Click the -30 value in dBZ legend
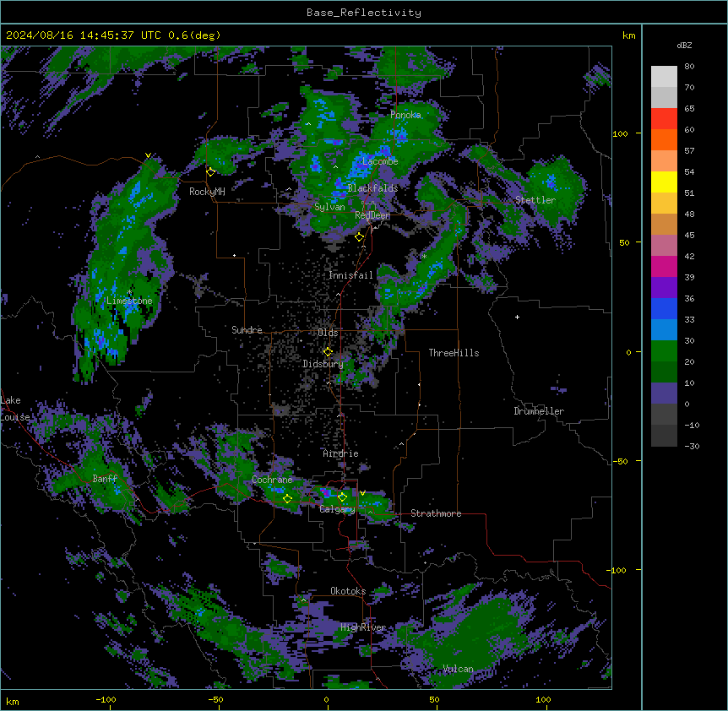728x711 pixels. (692, 446)
